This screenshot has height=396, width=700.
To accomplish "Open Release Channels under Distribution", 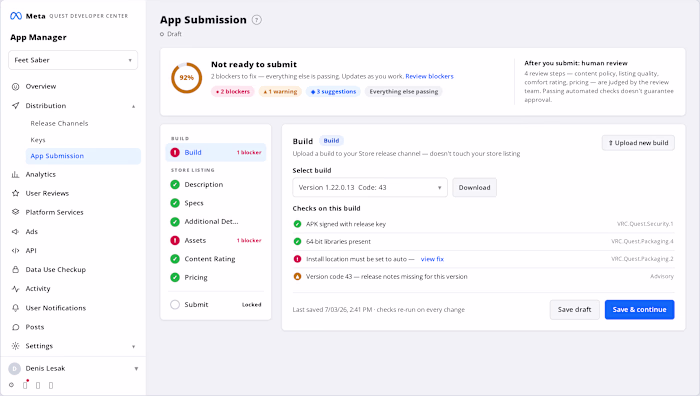I will click(x=59, y=123).
